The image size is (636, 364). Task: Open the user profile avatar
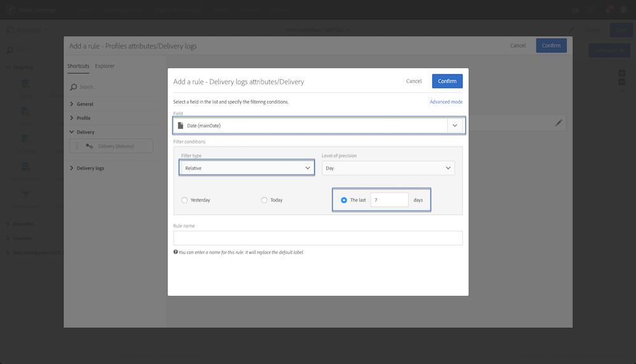coord(623,10)
